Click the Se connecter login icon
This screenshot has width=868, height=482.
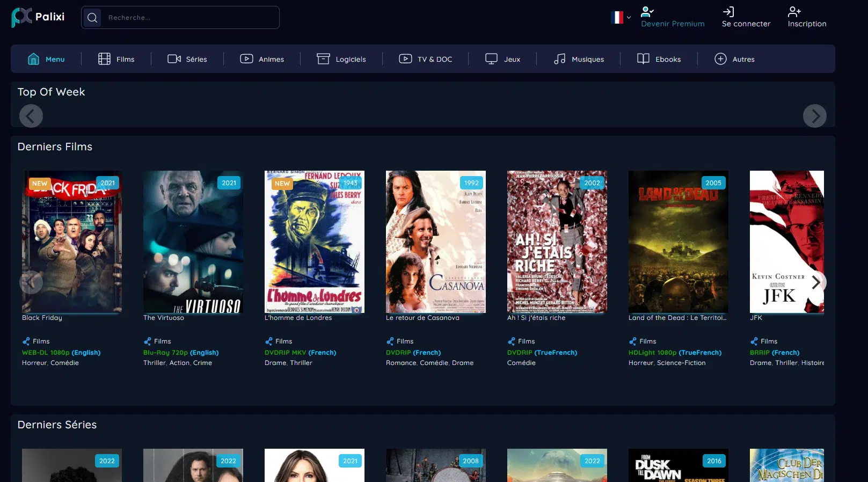tap(728, 12)
